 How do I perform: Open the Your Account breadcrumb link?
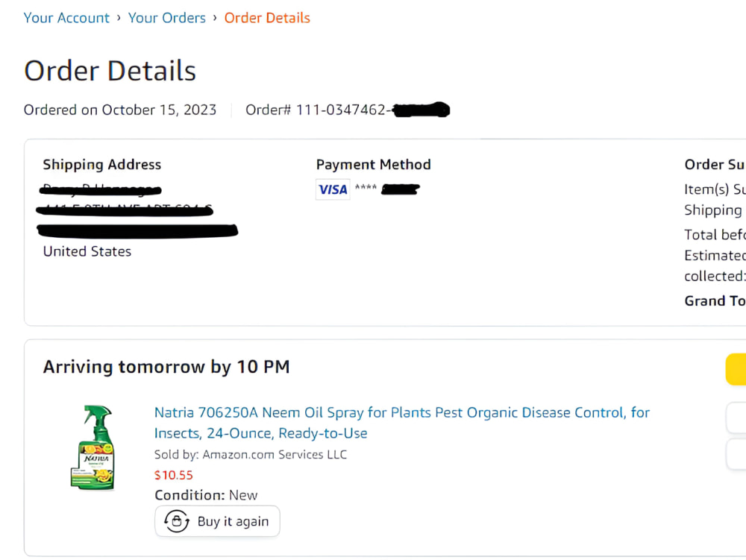[x=66, y=18]
